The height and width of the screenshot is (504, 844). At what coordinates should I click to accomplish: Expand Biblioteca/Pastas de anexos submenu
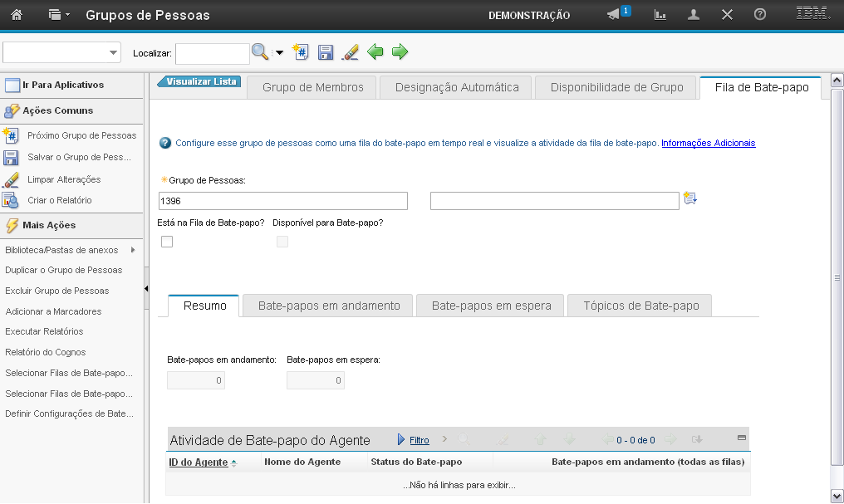click(133, 250)
